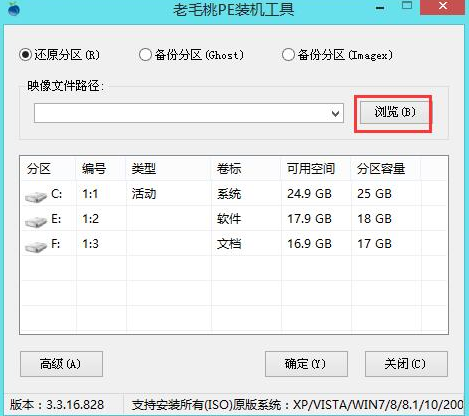Image resolution: width=469 pixels, height=416 pixels.
Task: Select the partition number 1:2 cell
Action: pyautogui.click(x=91, y=219)
